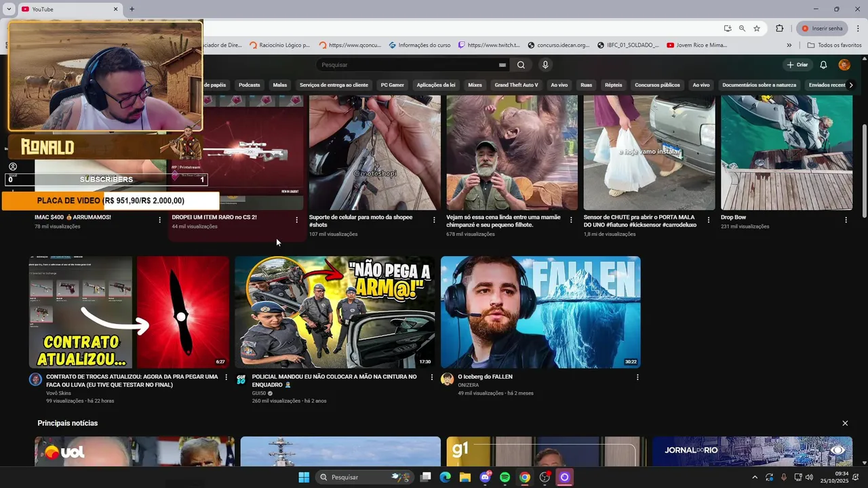Image resolution: width=868 pixels, height=488 pixels.
Task: Select the 'PC Gamer' category chip
Action: point(392,85)
